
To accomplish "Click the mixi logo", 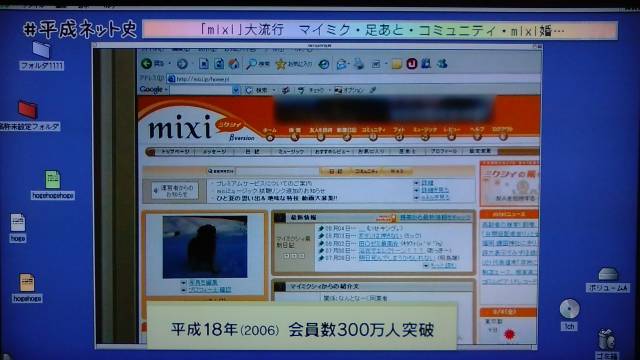I will click(x=180, y=127).
